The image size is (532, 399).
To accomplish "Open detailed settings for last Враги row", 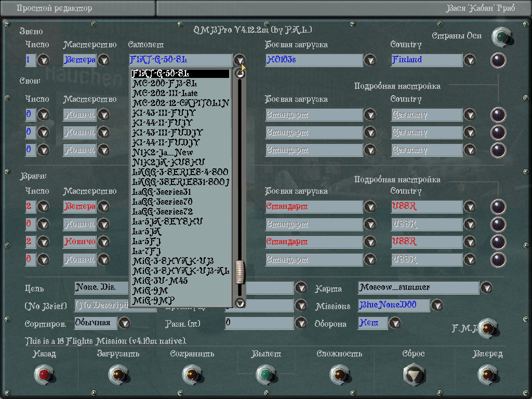I will point(498,260).
